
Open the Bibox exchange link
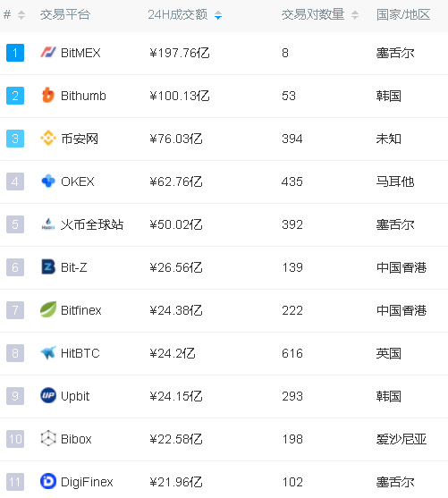point(76,439)
